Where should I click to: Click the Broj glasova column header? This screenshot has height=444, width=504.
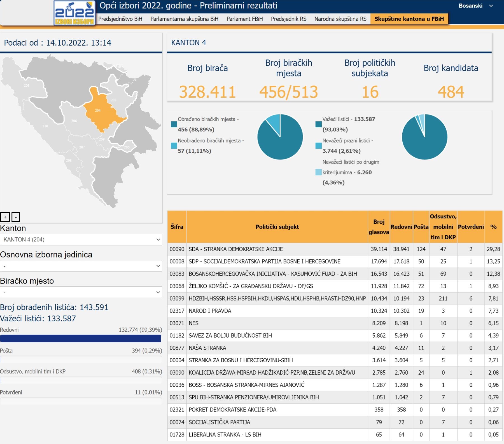[x=379, y=227]
